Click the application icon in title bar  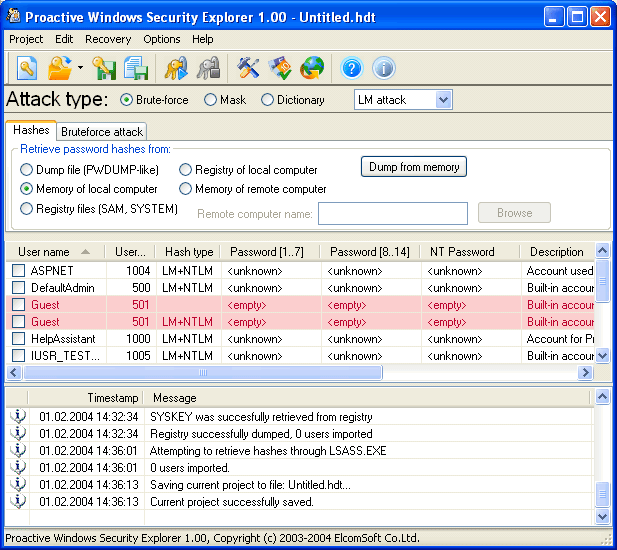coord(13,16)
